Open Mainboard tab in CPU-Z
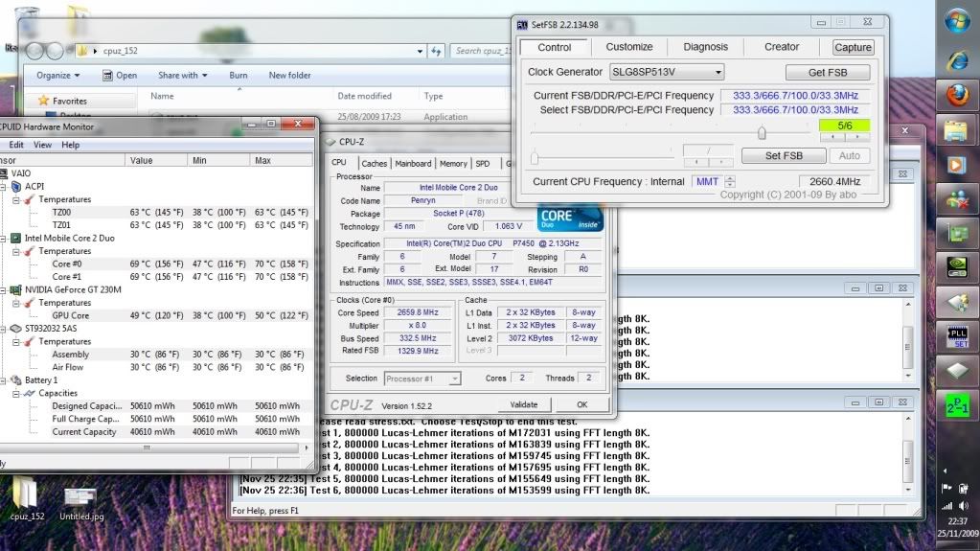 (x=413, y=163)
